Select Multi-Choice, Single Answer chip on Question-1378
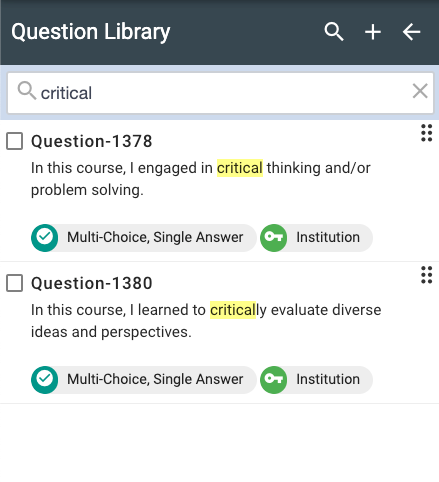Image resolution: width=439 pixels, height=482 pixels. [x=144, y=238]
